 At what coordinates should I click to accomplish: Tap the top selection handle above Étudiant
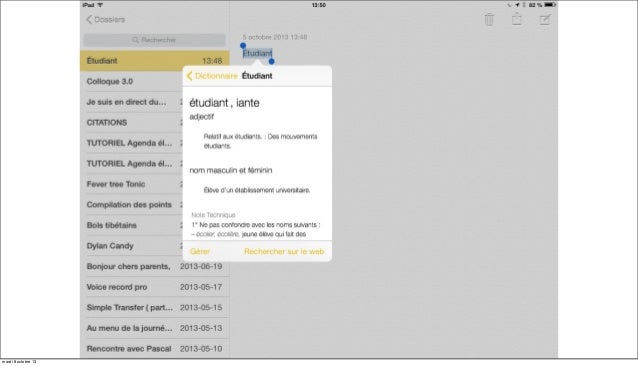click(243, 46)
